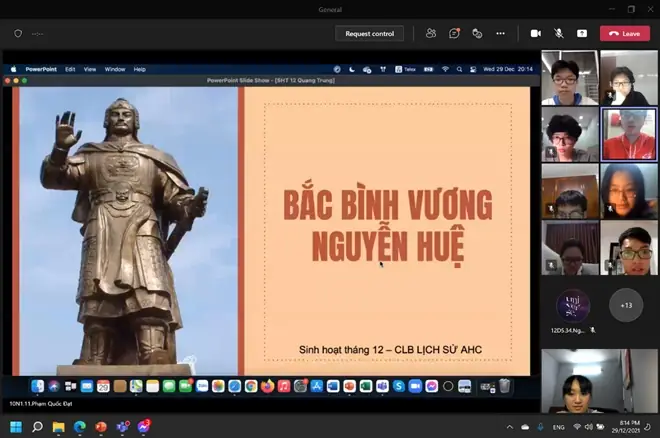Click the Finder icon in the Dock
Image resolution: width=660 pixels, height=438 pixels.
(x=37, y=386)
